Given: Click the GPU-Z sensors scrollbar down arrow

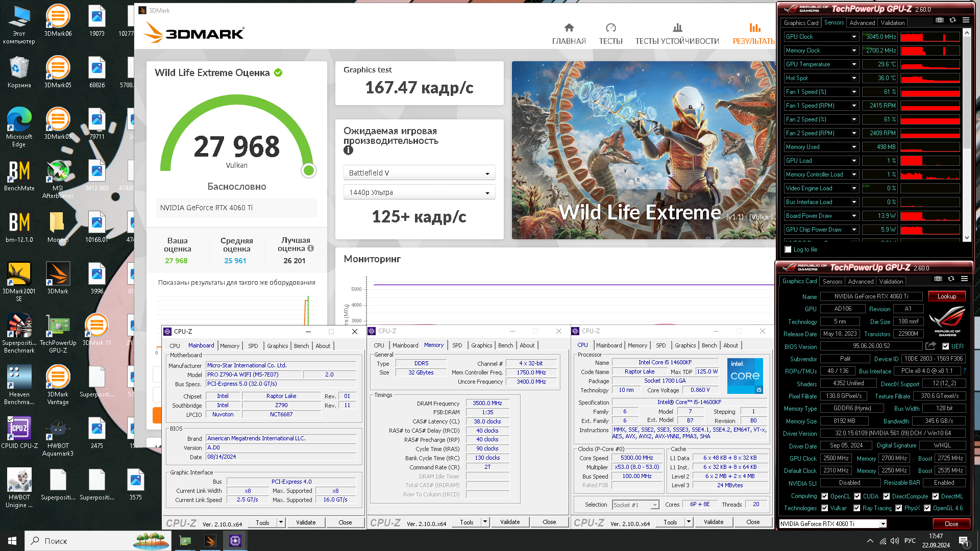Looking at the screenshot, I should pos(966,237).
